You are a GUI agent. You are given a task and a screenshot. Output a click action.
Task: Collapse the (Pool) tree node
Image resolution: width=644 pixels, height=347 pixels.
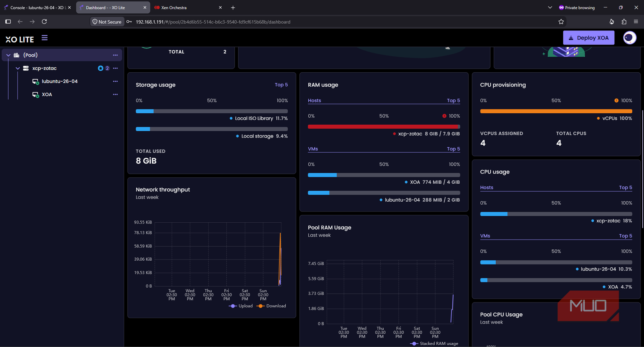(8, 55)
